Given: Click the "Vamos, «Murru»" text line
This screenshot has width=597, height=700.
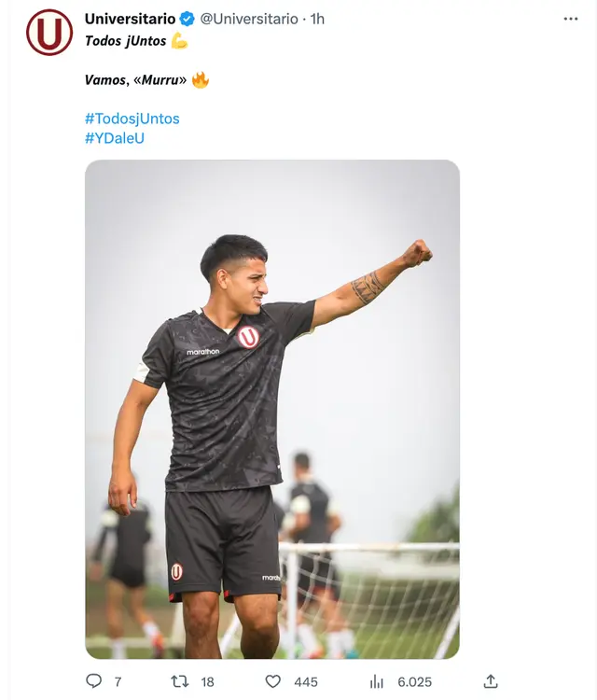Looking at the screenshot, I should [x=135, y=80].
